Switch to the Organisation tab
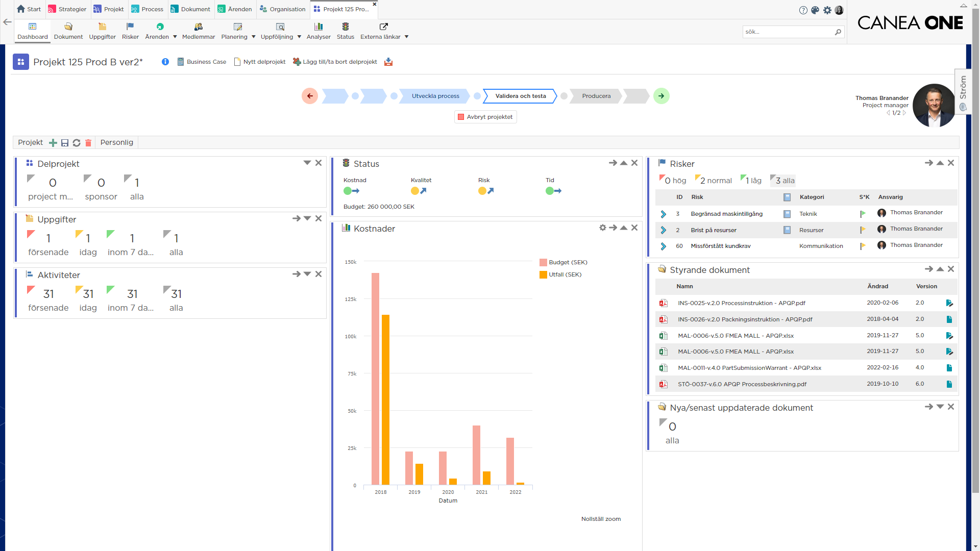980x551 pixels. tap(283, 9)
